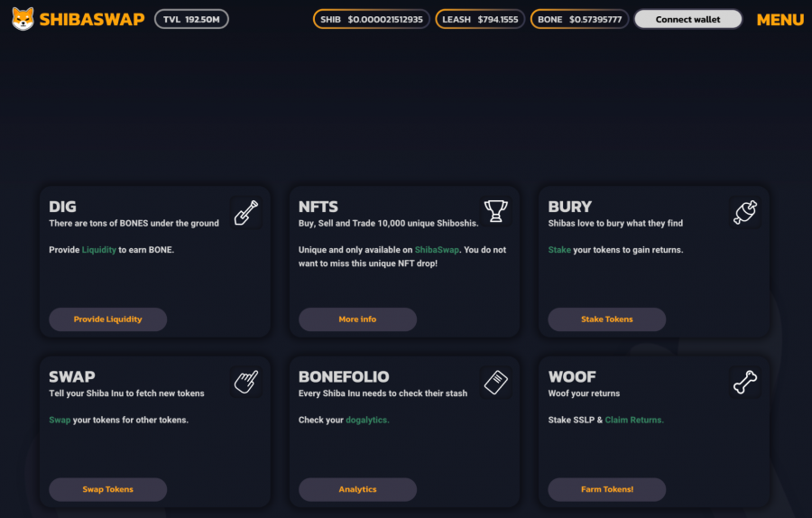Click the SWAP card heading
812x518 pixels.
[x=72, y=376]
